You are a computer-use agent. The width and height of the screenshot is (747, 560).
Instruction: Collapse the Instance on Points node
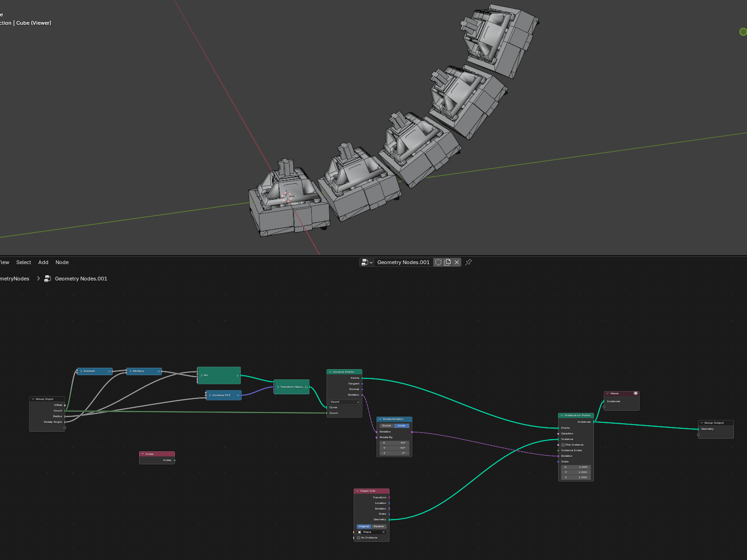tap(562, 415)
